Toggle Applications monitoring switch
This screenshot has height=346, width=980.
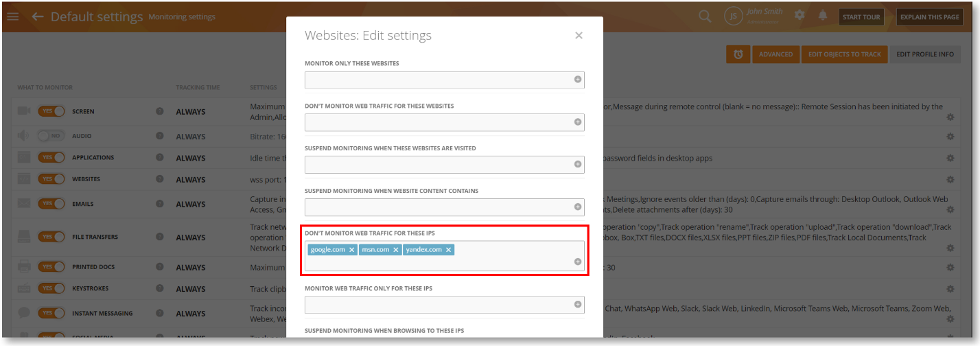tap(51, 158)
